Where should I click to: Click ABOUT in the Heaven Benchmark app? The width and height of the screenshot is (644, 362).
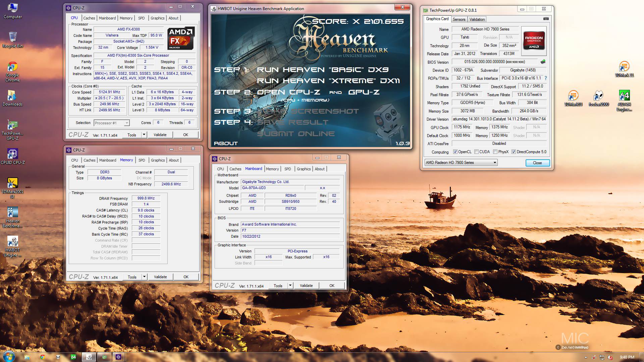pyautogui.click(x=226, y=143)
